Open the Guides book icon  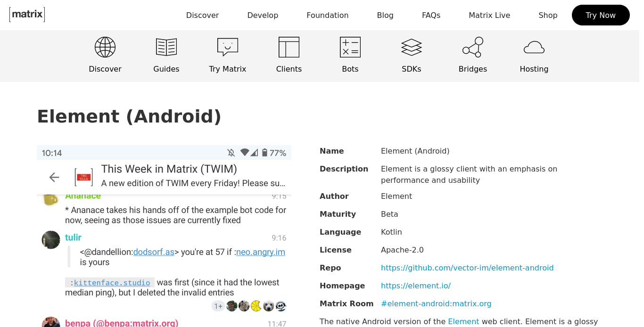tap(166, 47)
